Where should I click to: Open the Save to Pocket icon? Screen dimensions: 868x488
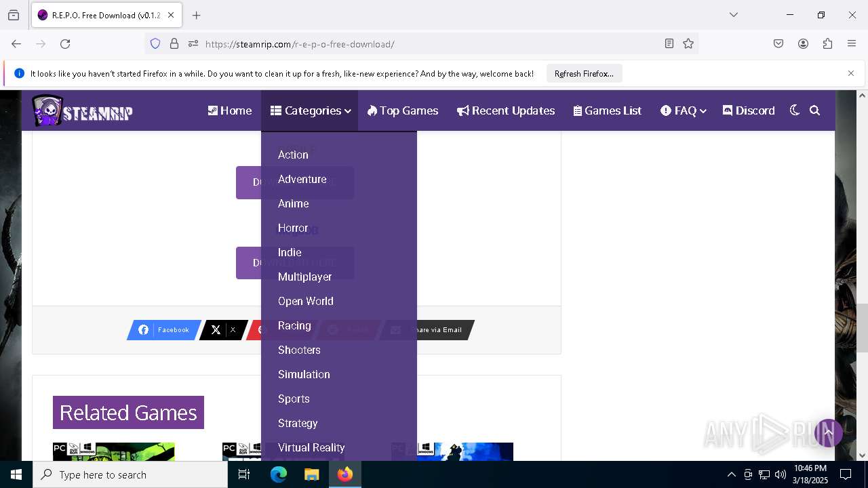[x=778, y=43]
